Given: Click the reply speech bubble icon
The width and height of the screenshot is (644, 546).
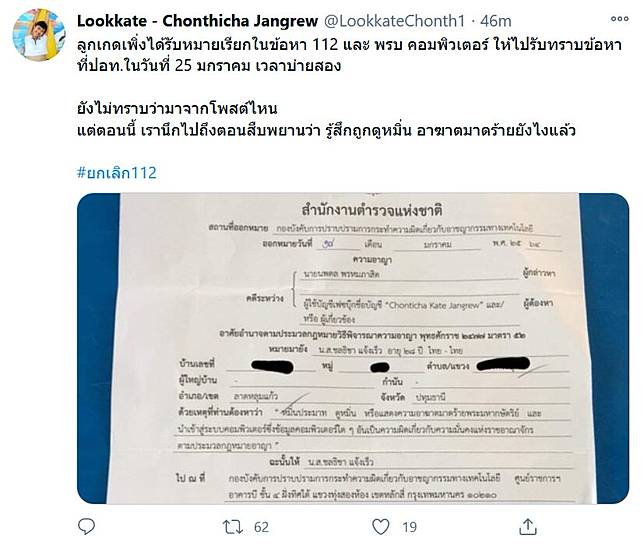Looking at the screenshot, I should 86,526.
